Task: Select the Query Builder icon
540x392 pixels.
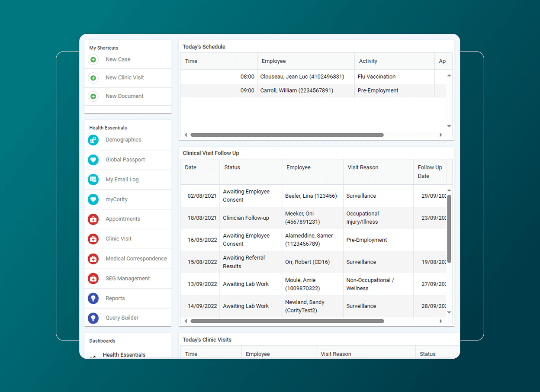Action: point(93,317)
